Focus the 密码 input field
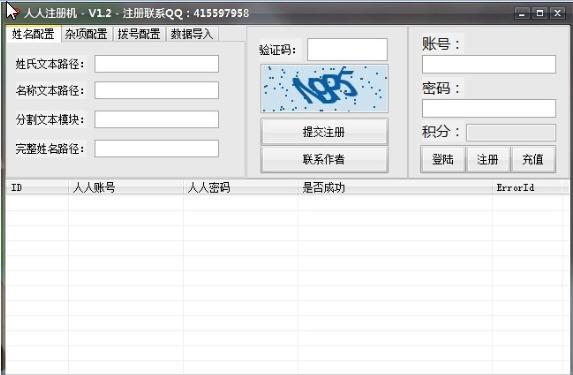The width and height of the screenshot is (573, 375). point(489,108)
